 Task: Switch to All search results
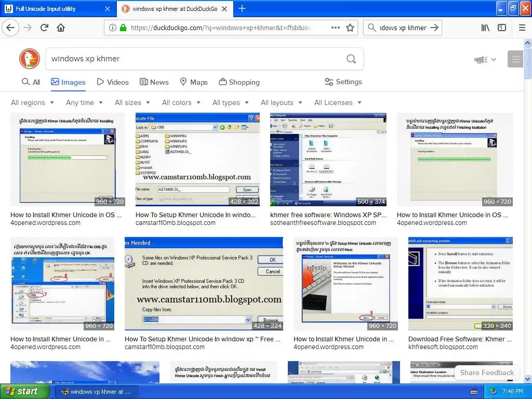(31, 82)
